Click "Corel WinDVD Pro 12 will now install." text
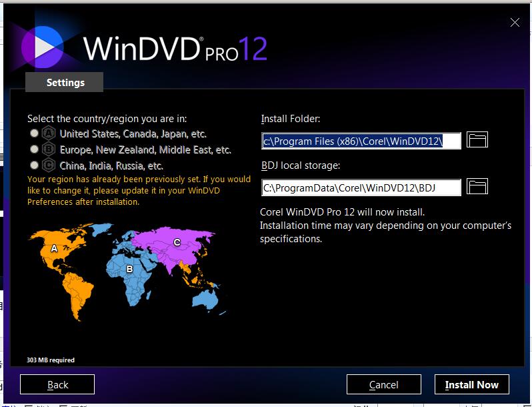Viewport: 532px width, 407px height. [343, 212]
